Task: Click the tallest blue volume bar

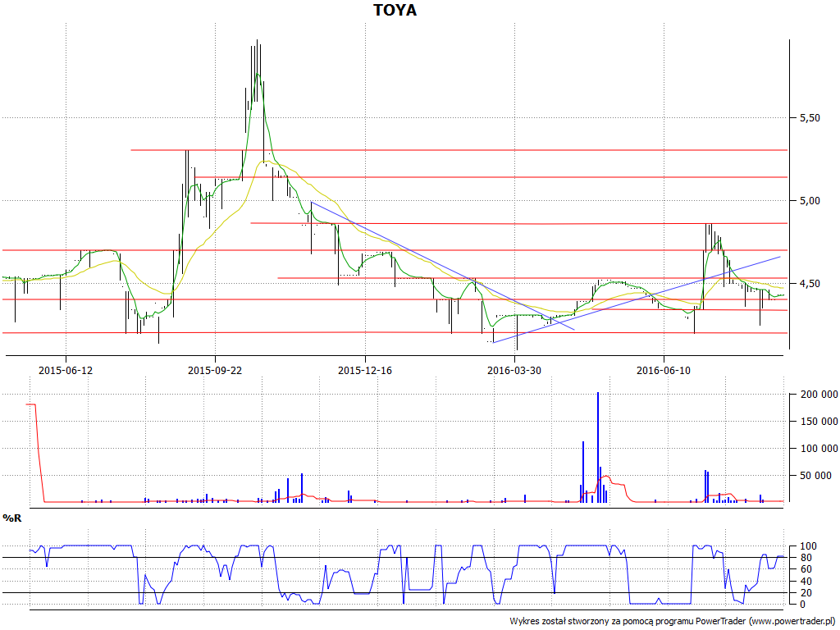Action: pos(598,447)
